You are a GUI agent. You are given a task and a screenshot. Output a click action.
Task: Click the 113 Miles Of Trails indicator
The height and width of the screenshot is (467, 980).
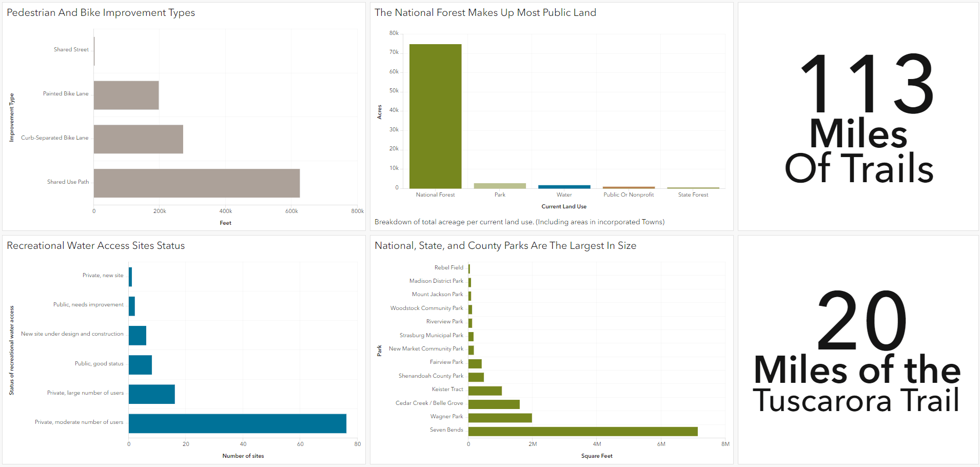[x=858, y=118]
